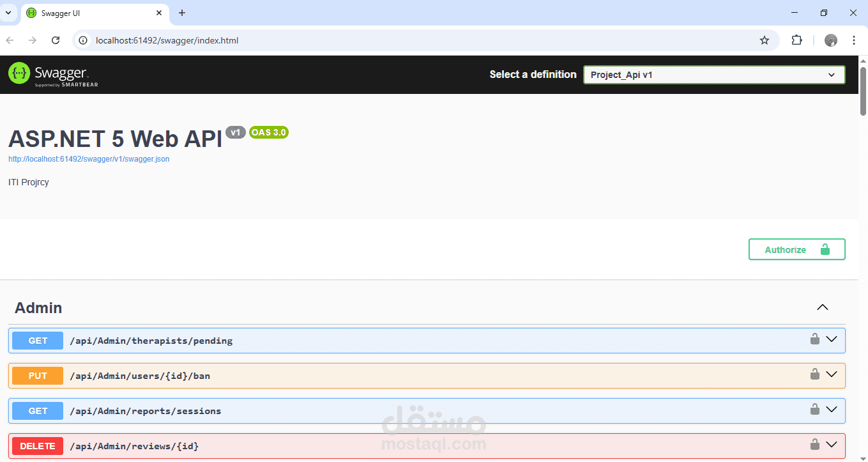Open the swagger.json link
This screenshot has height=462, width=868.
click(89, 159)
